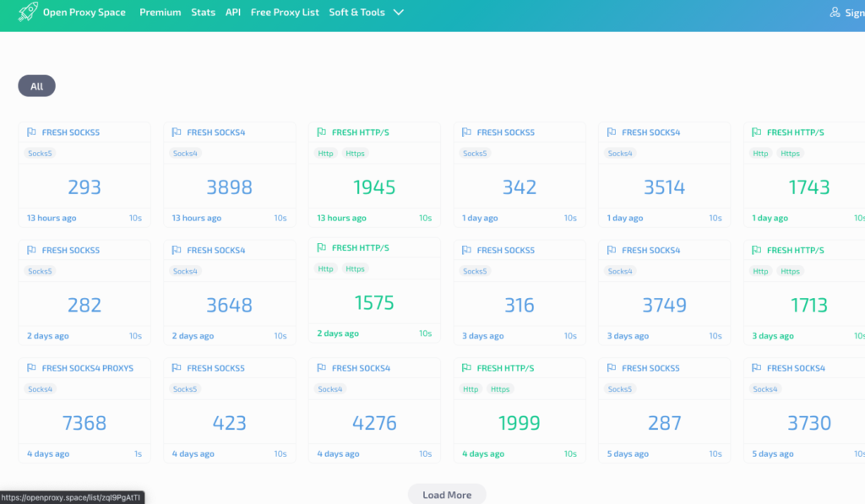
Task: Click chevron arrow next to Soft & Tools
Action: pyautogui.click(x=399, y=13)
